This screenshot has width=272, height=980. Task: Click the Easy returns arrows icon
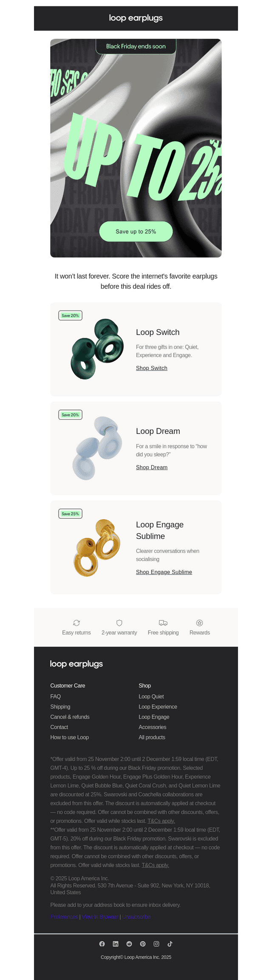(x=76, y=623)
